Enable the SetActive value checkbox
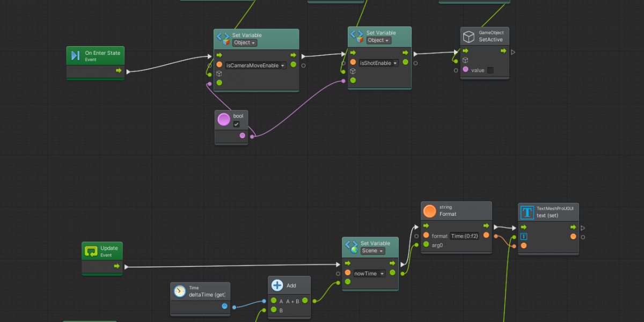The height and width of the screenshot is (322, 644). point(490,70)
